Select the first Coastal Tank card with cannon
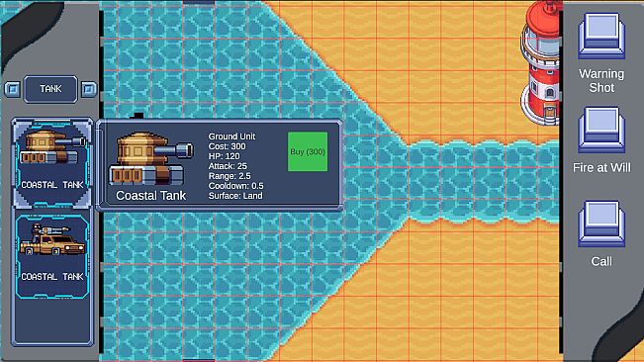The width and height of the screenshot is (644, 362). click(52, 163)
